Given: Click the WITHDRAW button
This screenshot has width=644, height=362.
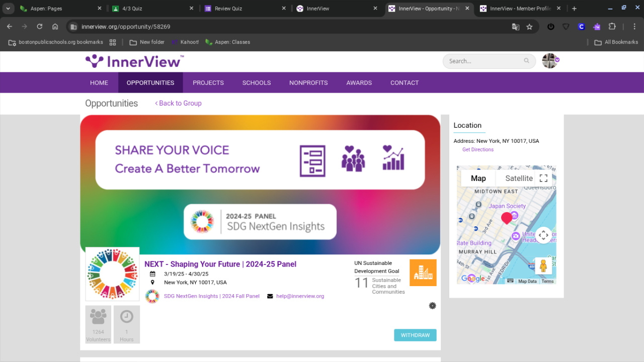Looking at the screenshot, I should (415, 335).
